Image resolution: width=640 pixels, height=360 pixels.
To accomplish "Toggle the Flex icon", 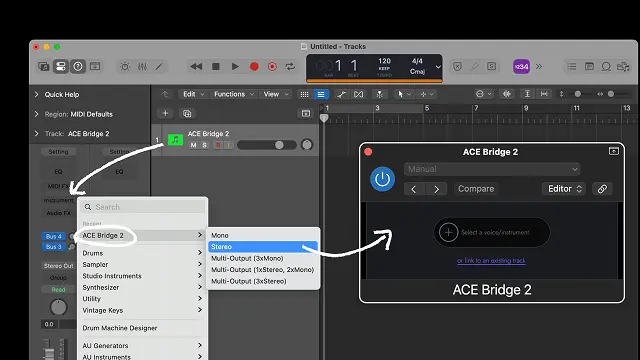I will coord(358,94).
